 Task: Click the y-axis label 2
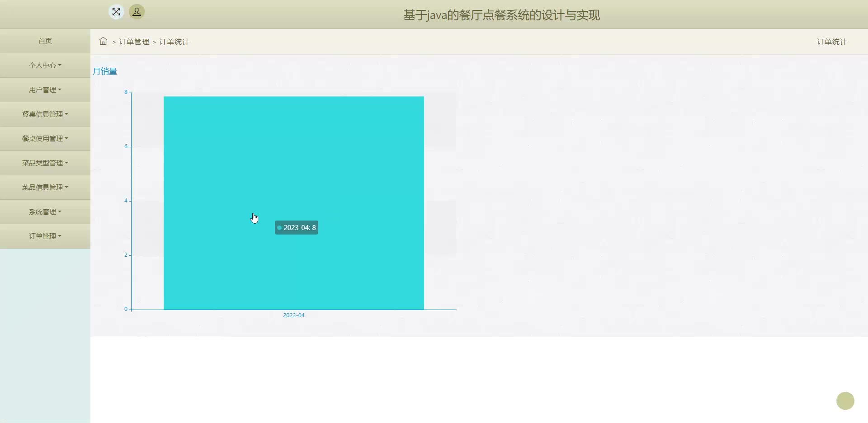coord(126,255)
